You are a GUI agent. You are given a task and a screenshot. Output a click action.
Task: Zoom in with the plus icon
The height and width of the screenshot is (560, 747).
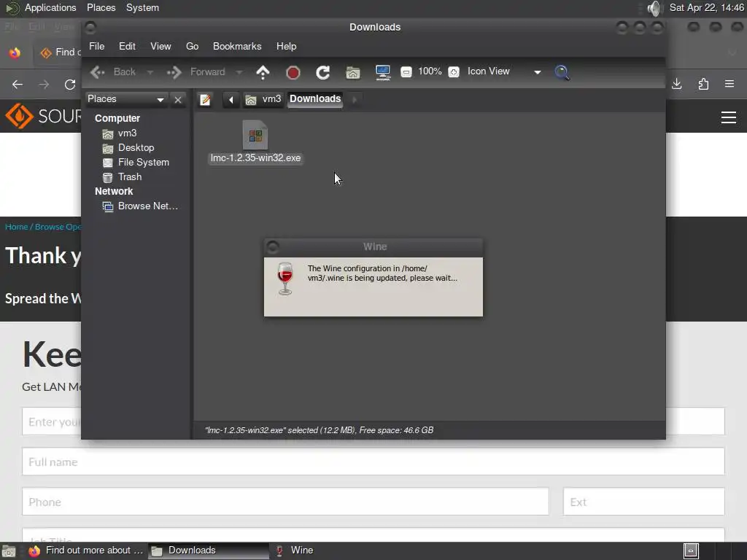(x=454, y=72)
